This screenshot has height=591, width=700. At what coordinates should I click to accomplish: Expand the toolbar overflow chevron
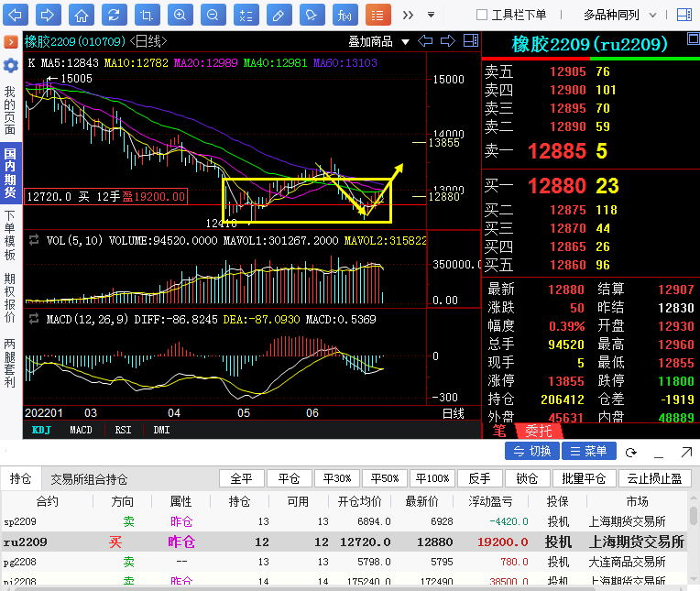408,15
